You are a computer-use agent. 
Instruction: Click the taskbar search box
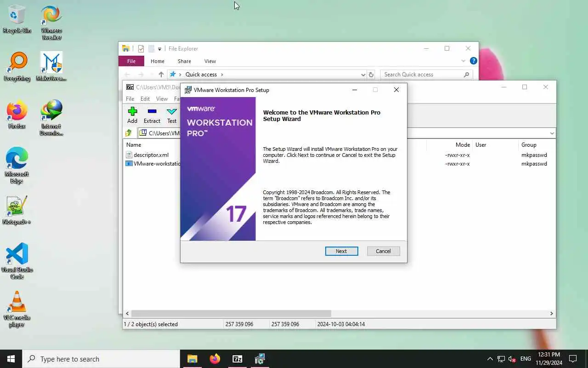pos(101,359)
